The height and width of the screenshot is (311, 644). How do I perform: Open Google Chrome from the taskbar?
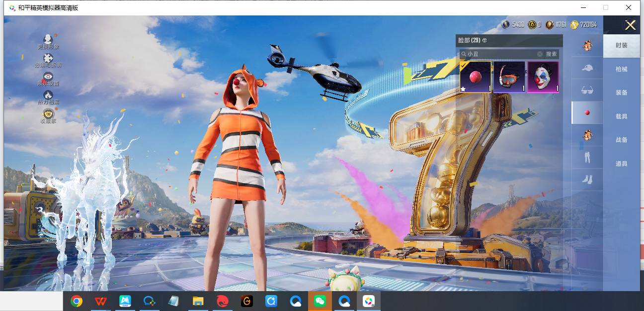tap(77, 301)
